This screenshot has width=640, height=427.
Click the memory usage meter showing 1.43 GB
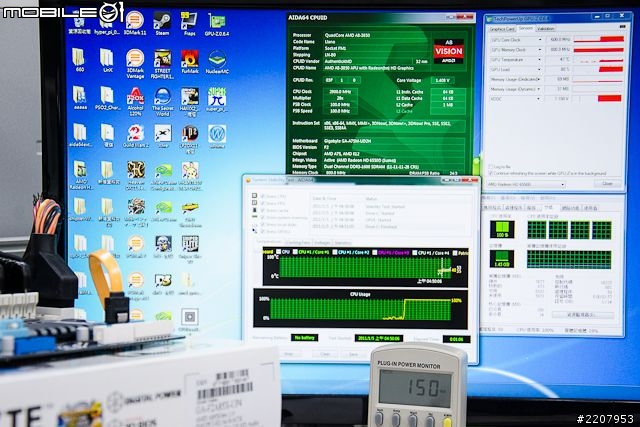502,259
